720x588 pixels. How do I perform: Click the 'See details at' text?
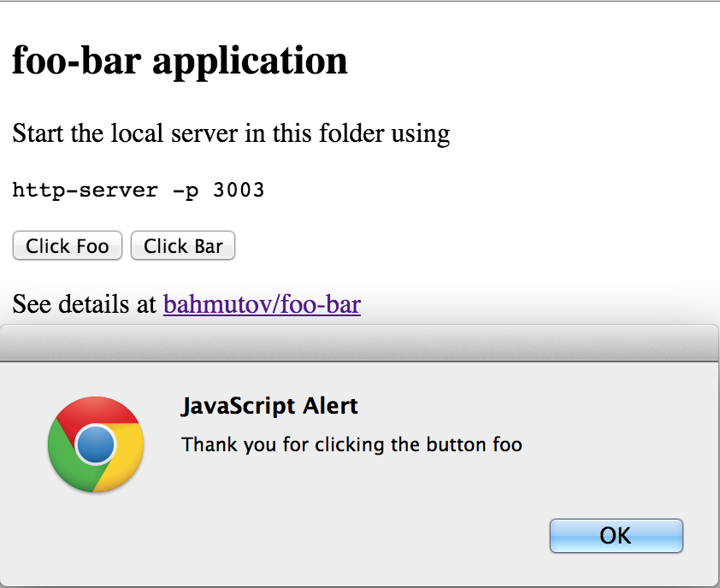85,304
